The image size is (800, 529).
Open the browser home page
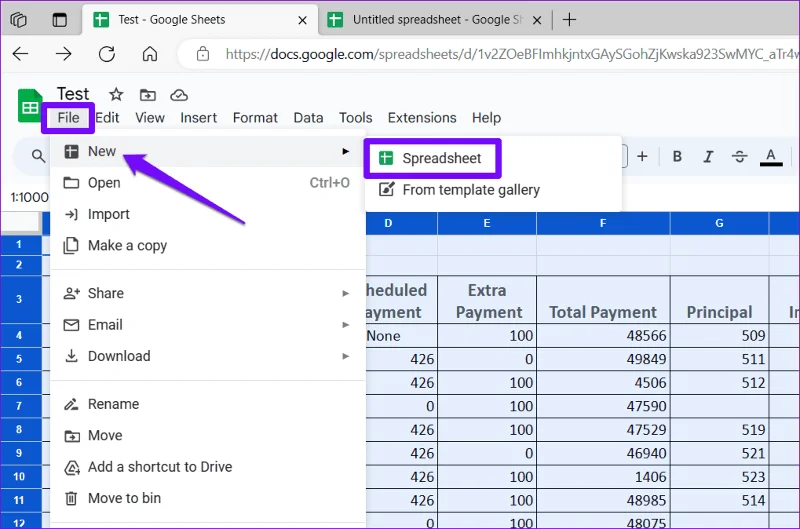pyautogui.click(x=149, y=54)
